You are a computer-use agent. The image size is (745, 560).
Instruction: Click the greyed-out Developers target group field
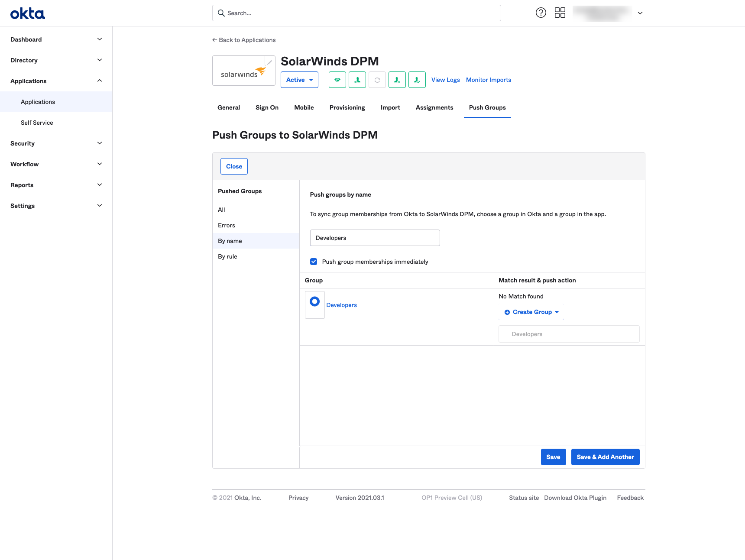[x=569, y=334]
